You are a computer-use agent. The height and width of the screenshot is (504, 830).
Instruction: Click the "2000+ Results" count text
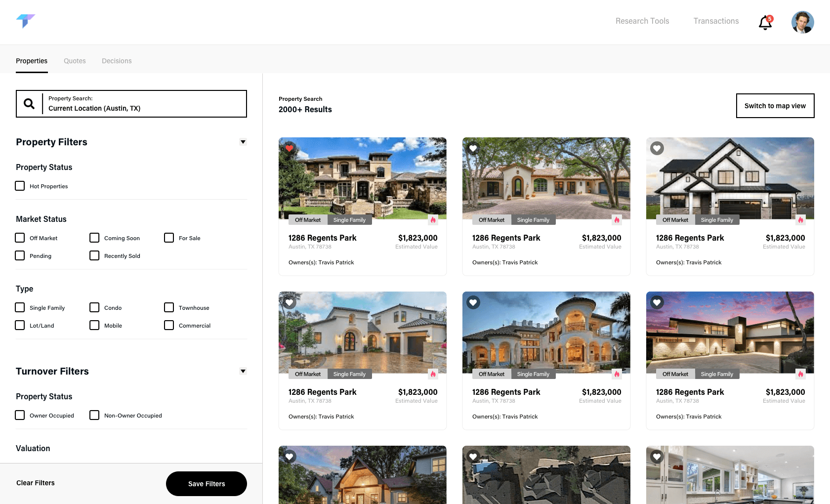point(305,109)
